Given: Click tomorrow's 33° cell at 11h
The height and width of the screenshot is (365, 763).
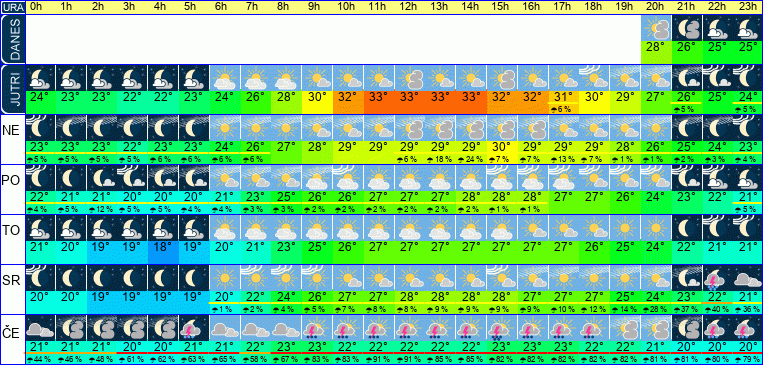Looking at the screenshot, I should click(379, 97).
